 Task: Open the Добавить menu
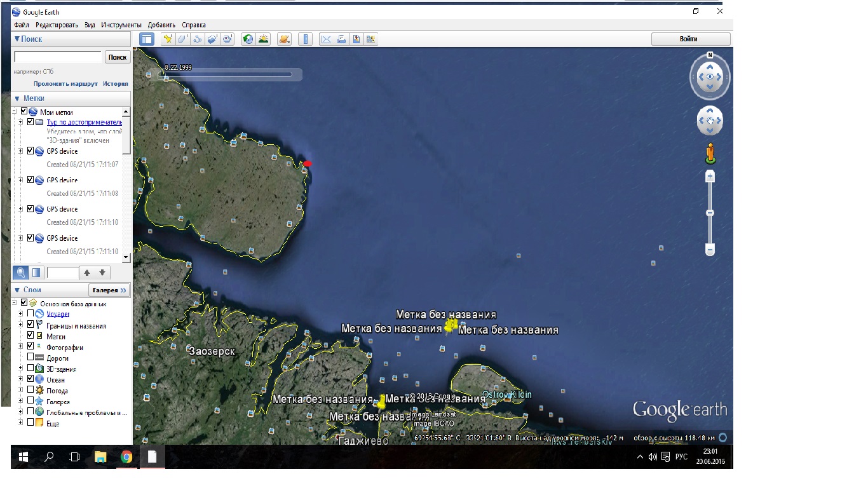161,25
